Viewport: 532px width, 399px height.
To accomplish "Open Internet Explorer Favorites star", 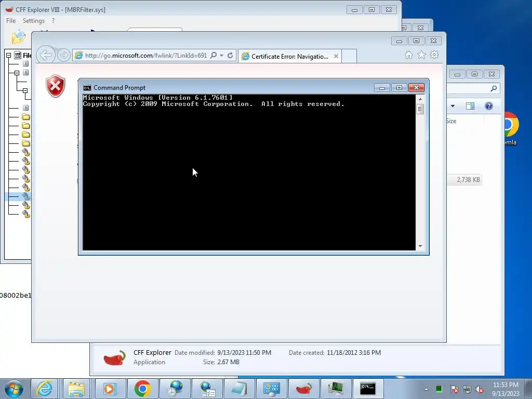I will pos(421,55).
